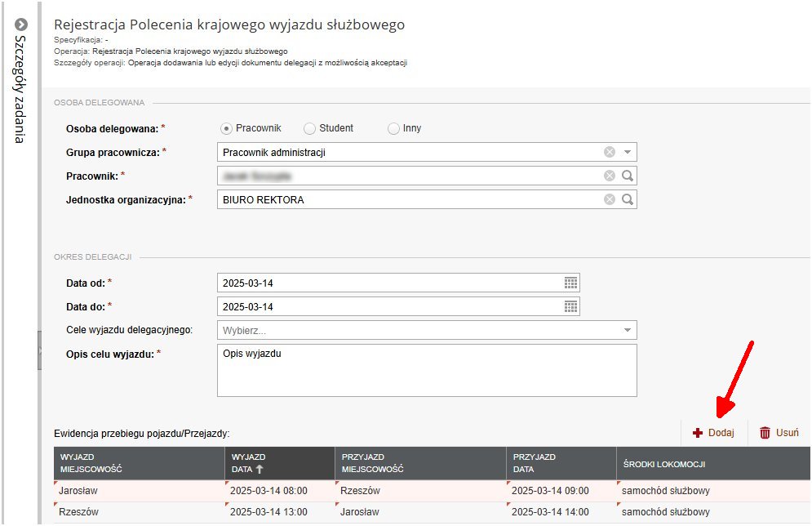Sort by Przyjazd miejscowość column header

tap(420, 463)
